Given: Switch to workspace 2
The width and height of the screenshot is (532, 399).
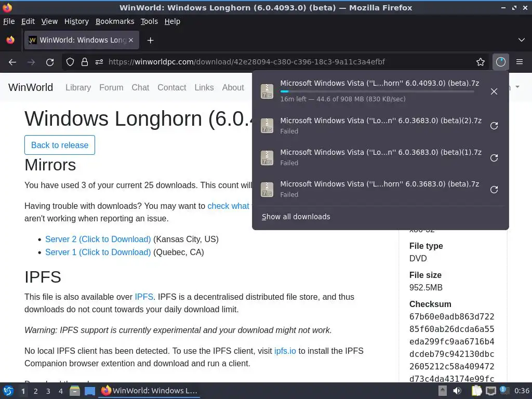Looking at the screenshot, I should [x=36, y=391].
